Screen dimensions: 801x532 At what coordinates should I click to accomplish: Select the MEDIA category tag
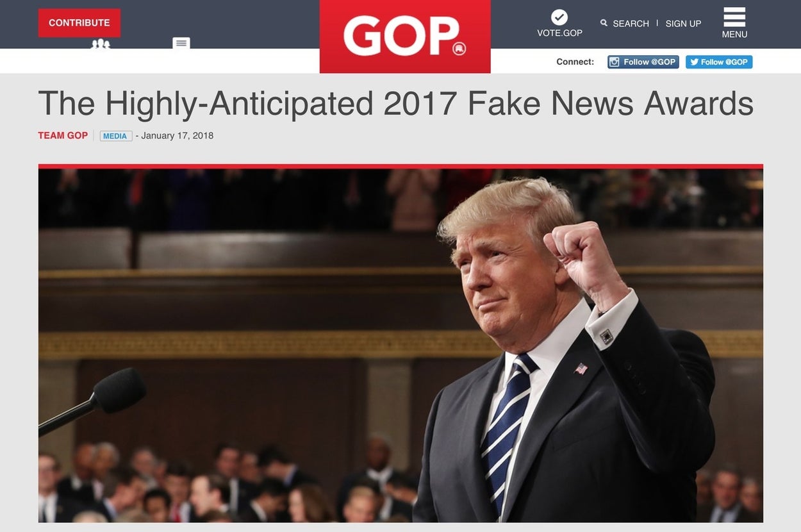115,136
